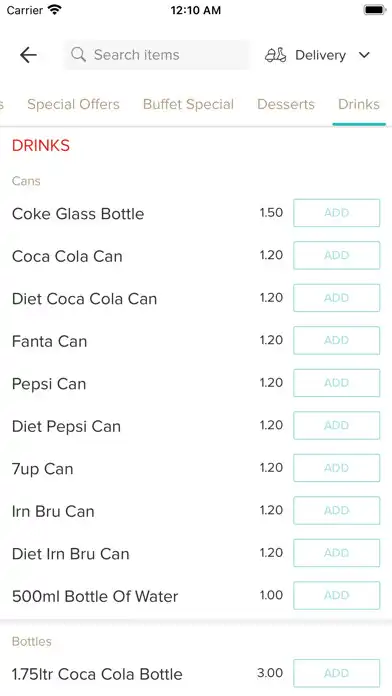Add 1.75ltr Coca Cola Bottle
This screenshot has width=392, height=696.
(337, 673)
